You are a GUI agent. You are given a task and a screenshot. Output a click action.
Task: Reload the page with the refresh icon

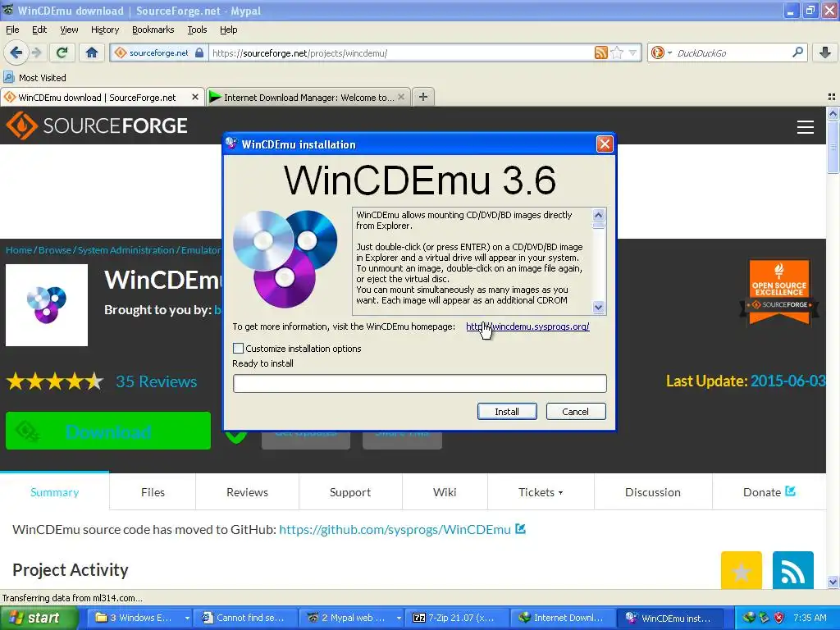[62, 52]
